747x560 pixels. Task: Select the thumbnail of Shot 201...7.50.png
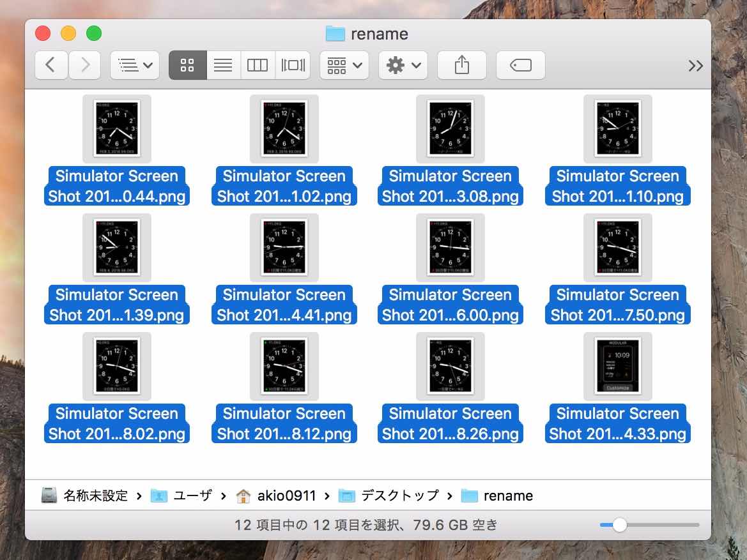coord(618,248)
